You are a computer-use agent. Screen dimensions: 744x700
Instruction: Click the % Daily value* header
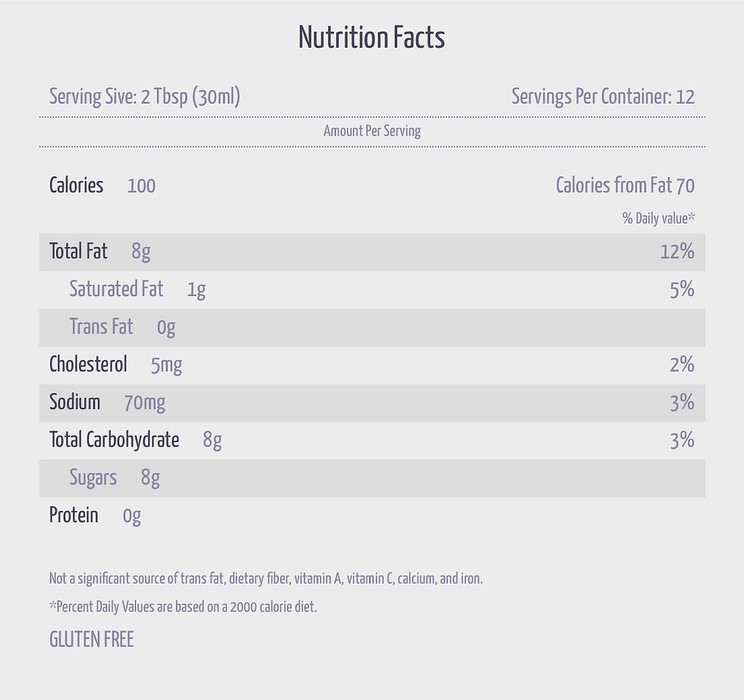click(659, 219)
